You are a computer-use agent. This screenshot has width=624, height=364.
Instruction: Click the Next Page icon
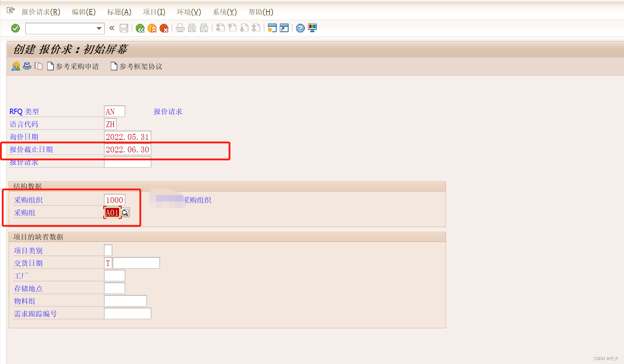(x=244, y=28)
